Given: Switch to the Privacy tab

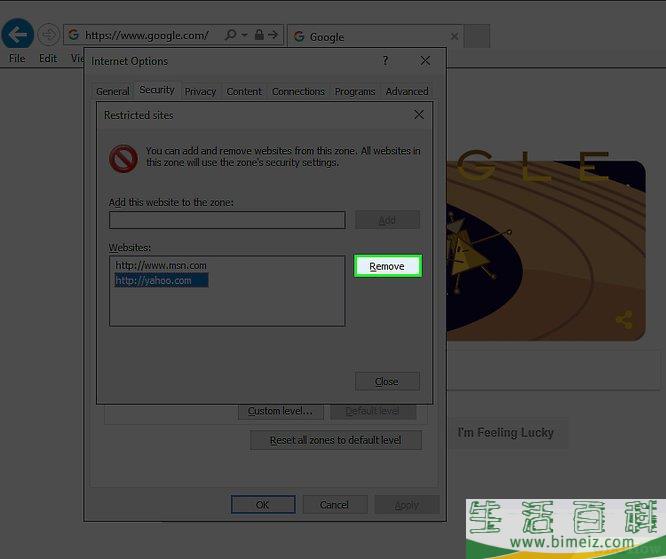Looking at the screenshot, I should [x=200, y=91].
